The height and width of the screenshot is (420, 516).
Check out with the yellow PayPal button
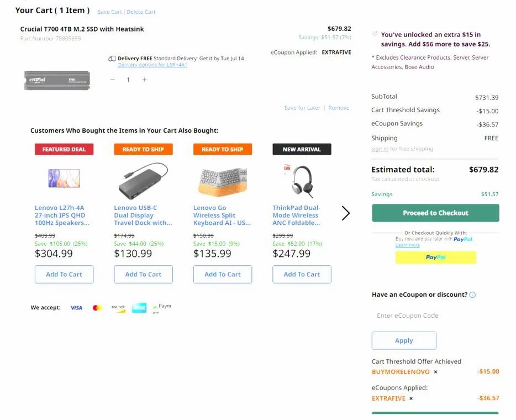click(x=436, y=258)
